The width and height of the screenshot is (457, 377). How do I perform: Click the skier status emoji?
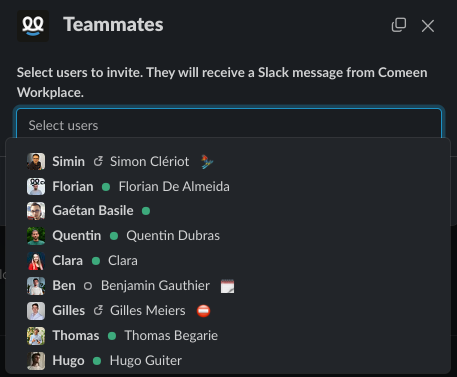tap(207, 162)
